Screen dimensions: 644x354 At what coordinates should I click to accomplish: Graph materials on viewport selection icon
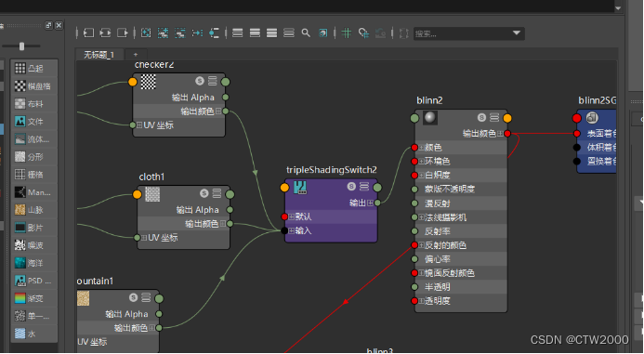214,33
